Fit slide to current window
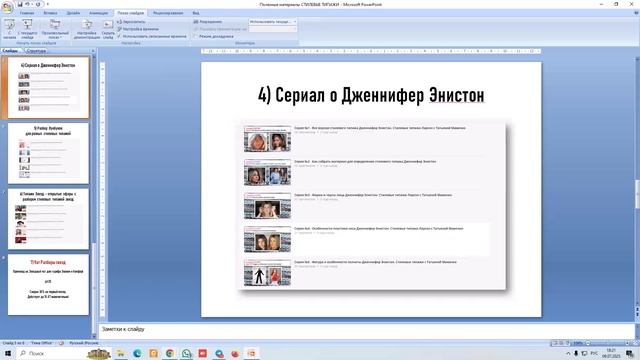 636,343
